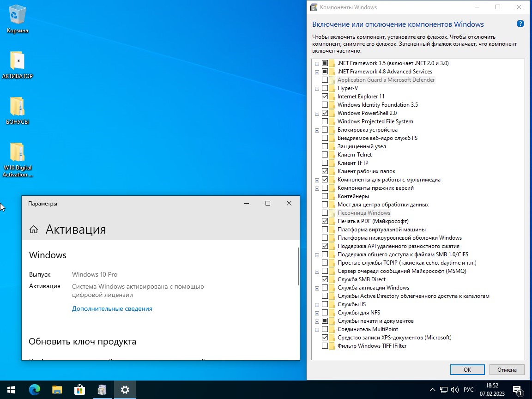The image size is (532, 399).
Task: Click the РУС language indicator
Action: 469,390
